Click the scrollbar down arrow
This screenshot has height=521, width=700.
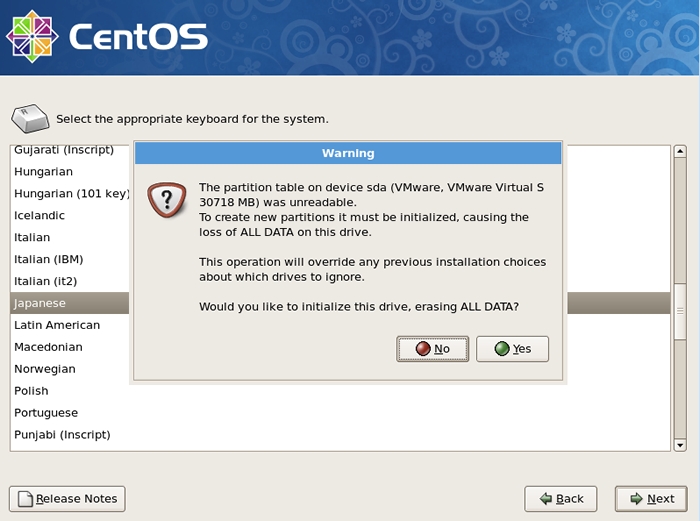(680, 445)
